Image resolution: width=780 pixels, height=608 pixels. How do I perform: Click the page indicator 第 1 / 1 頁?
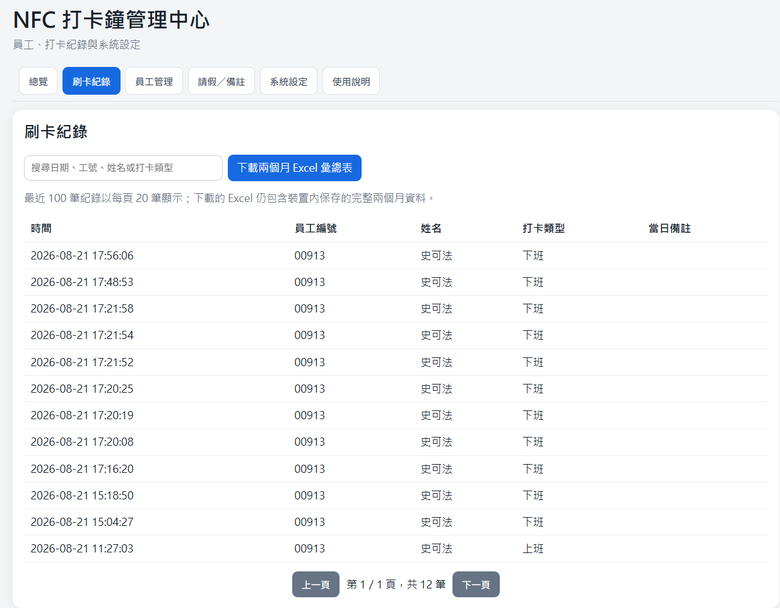(371, 584)
